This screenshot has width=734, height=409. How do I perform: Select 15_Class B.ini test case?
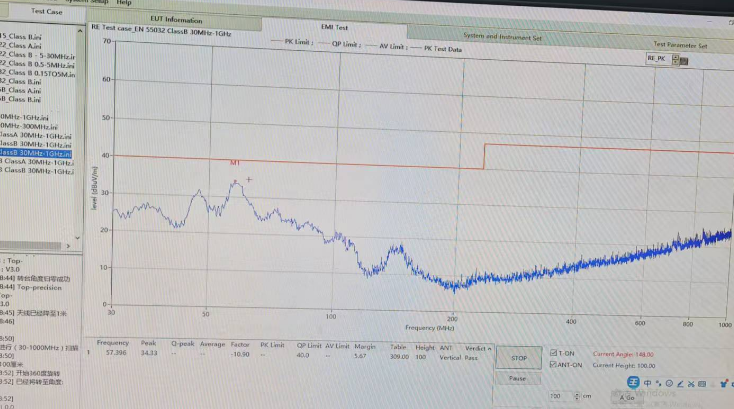[21, 37]
